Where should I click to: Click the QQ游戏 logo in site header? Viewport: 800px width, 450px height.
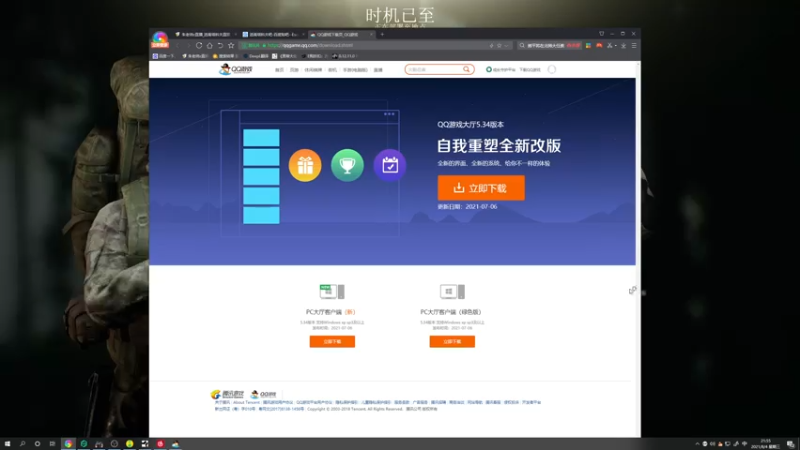[x=236, y=69]
